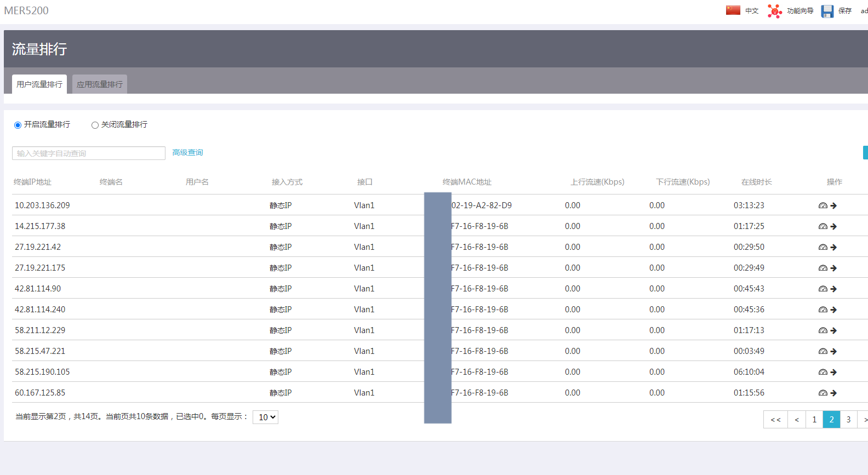Click the gauge icon for 60.167.125.85
This screenshot has width=868, height=475.
tap(823, 393)
